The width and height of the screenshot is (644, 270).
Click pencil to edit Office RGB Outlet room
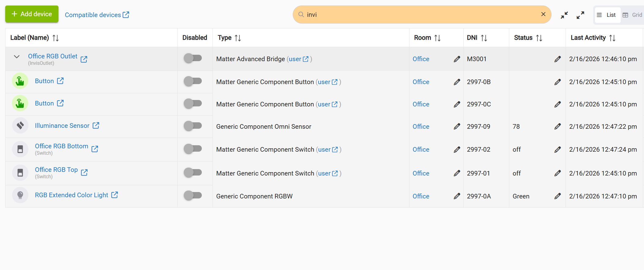tap(457, 59)
